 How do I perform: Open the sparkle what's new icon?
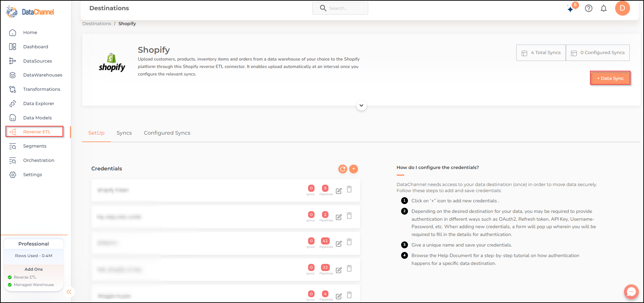tap(571, 9)
